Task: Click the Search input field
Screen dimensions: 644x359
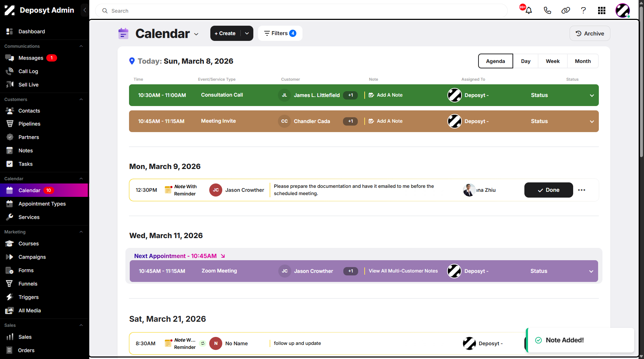Action: point(301,11)
